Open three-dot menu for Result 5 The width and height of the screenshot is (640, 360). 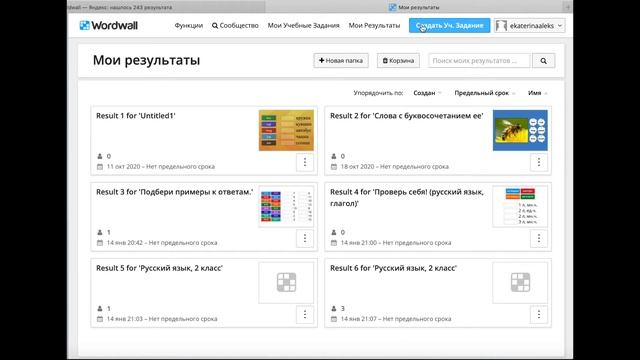coord(304,314)
